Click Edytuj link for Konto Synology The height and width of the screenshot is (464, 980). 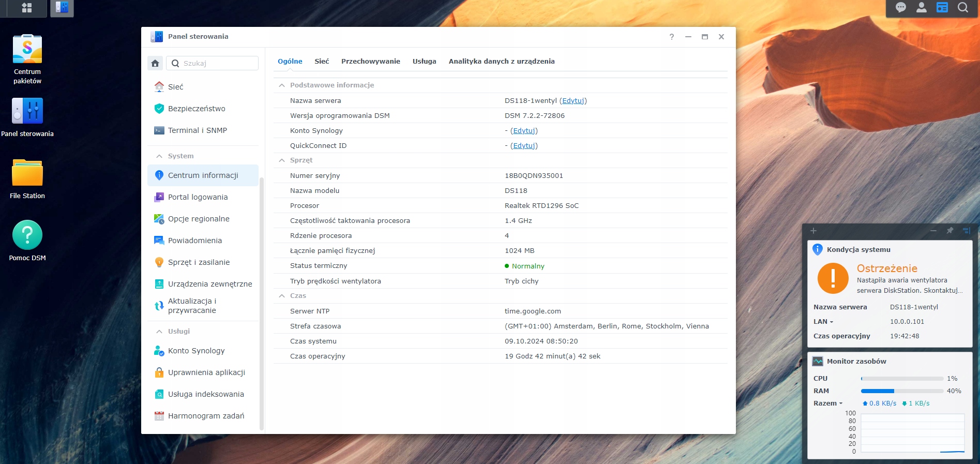point(524,131)
